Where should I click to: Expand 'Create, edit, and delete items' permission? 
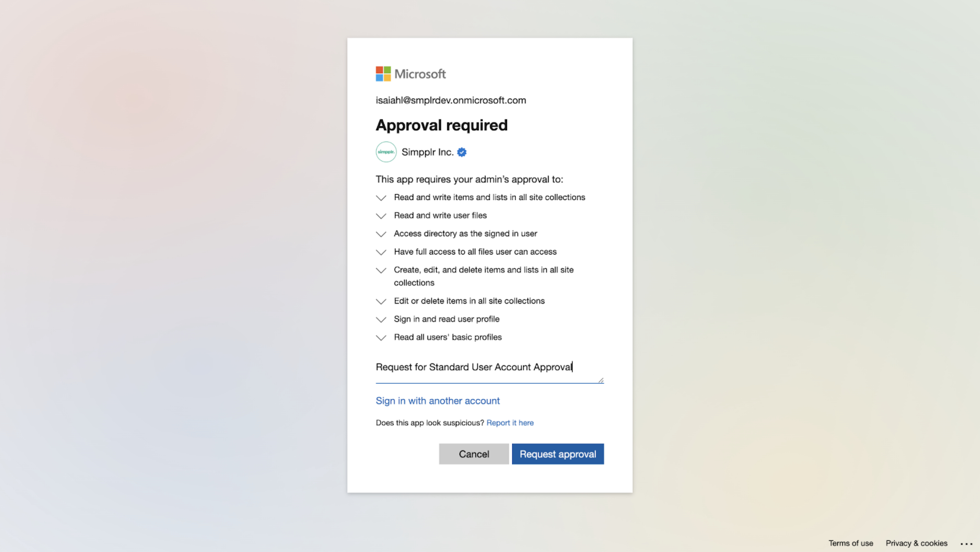[x=381, y=270]
